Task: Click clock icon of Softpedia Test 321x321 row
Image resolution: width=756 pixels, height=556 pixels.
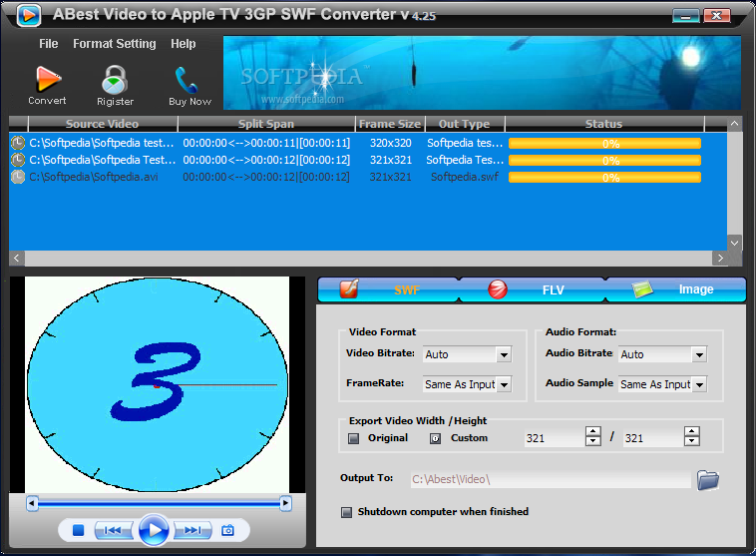Action: 18,160
